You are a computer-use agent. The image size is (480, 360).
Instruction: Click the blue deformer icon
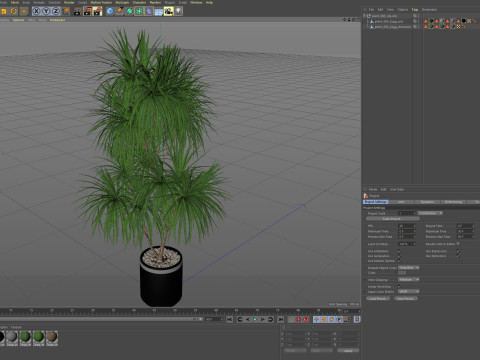click(x=149, y=11)
